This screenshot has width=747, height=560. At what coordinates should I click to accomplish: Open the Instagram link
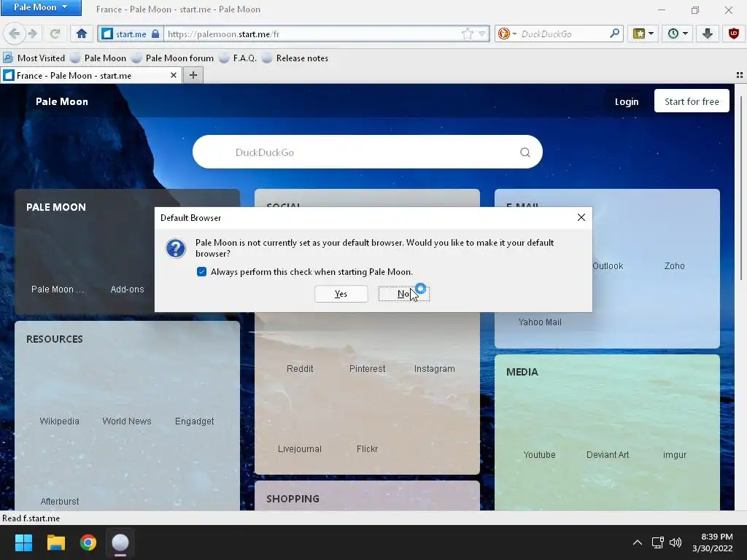point(435,368)
